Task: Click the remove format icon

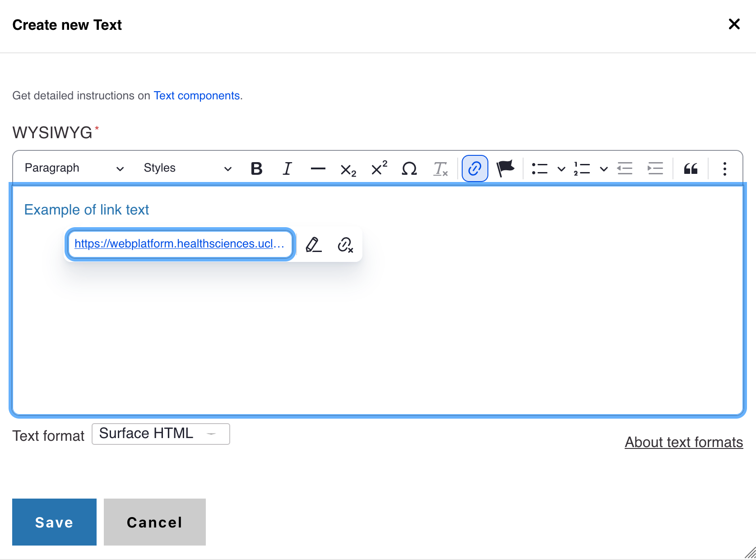Action: (440, 168)
